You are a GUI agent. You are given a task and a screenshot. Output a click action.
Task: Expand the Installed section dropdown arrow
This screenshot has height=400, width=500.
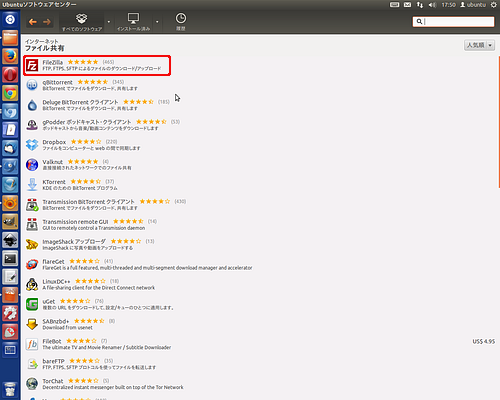coord(157,22)
